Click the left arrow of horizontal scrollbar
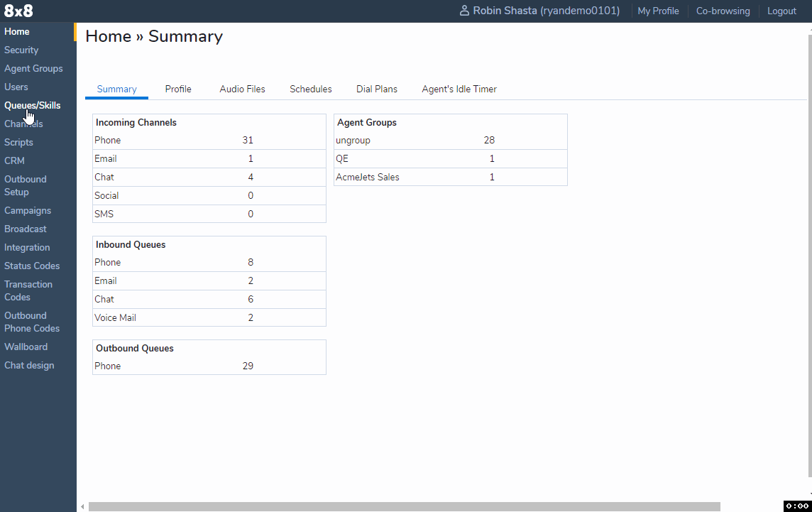 pyautogui.click(x=82, y=507)
